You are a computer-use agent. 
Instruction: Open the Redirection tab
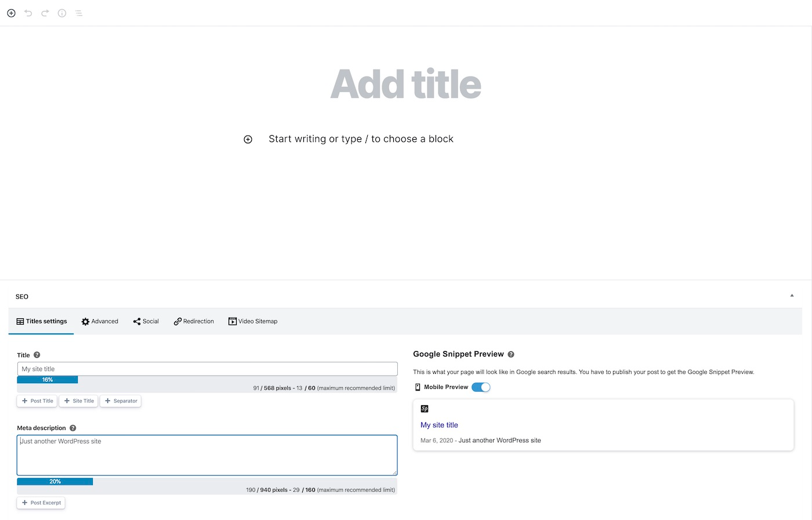click(194, 321)
